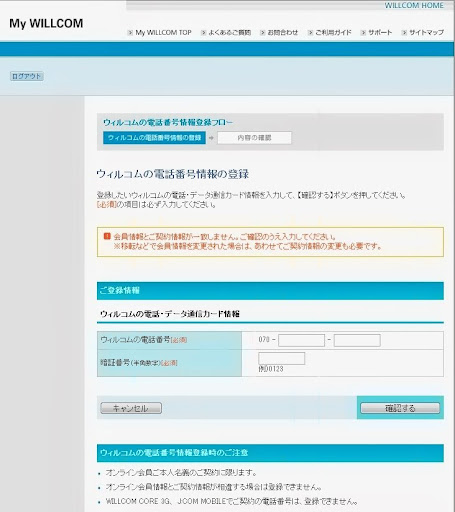Click the My WILLCOM logo
The height and width of the screenshot is (512, 455).
tap(46, 23)
